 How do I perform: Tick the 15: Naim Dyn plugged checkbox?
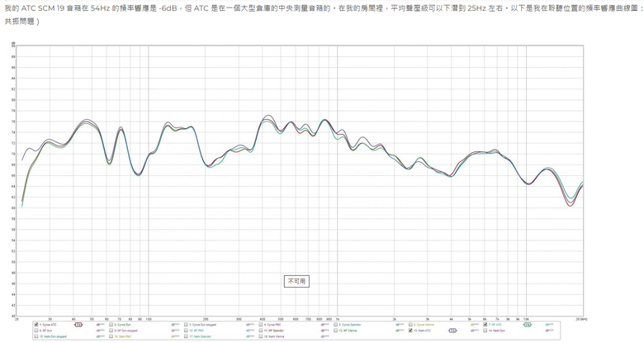click(36, 336)
